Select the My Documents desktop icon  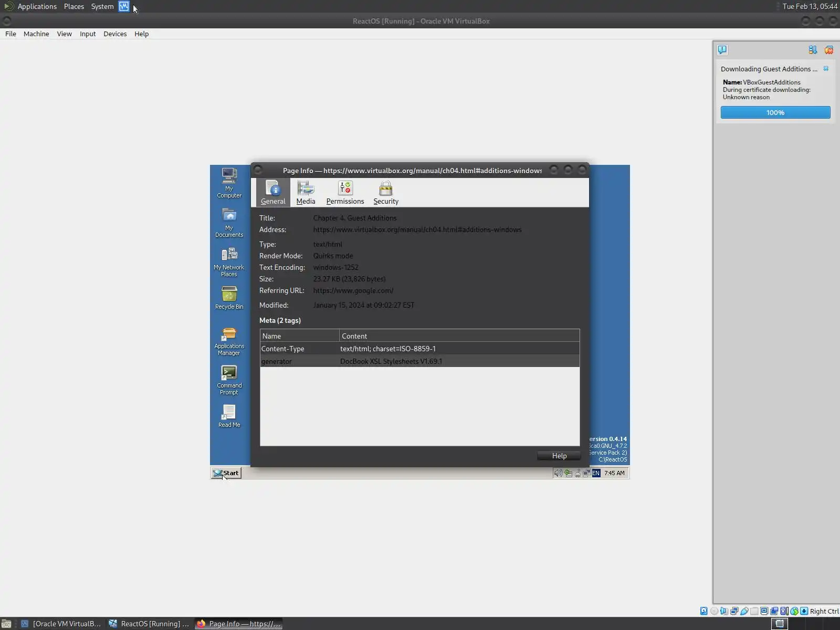tap(229, 223)
